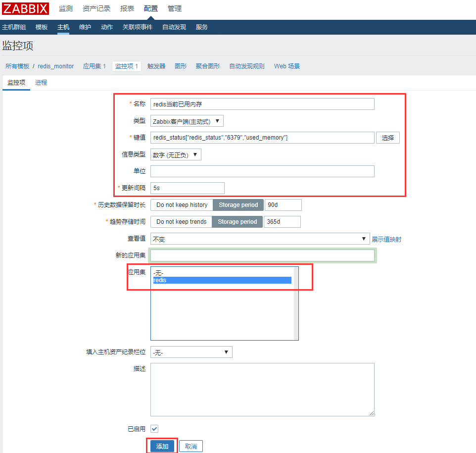
Task: Select Storage period for 趋势存储时间
Action: pyautogui.click(x=238, y=222)
